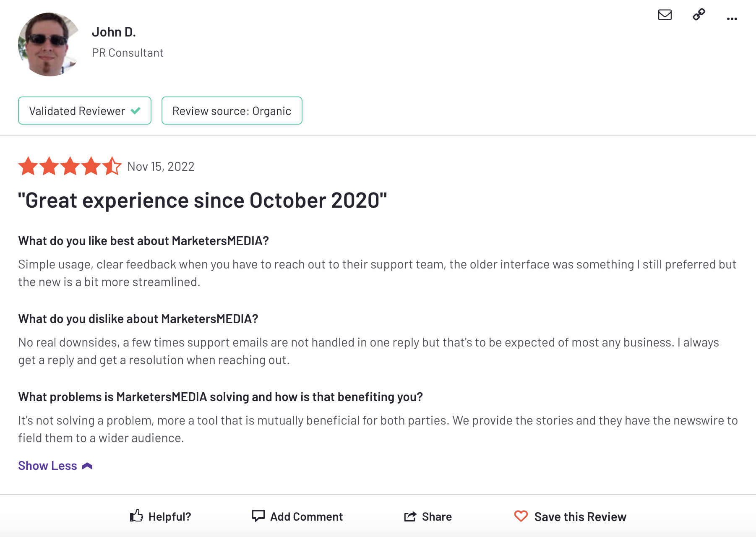Open the three-dot more options menu
Screen dimensions: 756x537
coord(732,19)
